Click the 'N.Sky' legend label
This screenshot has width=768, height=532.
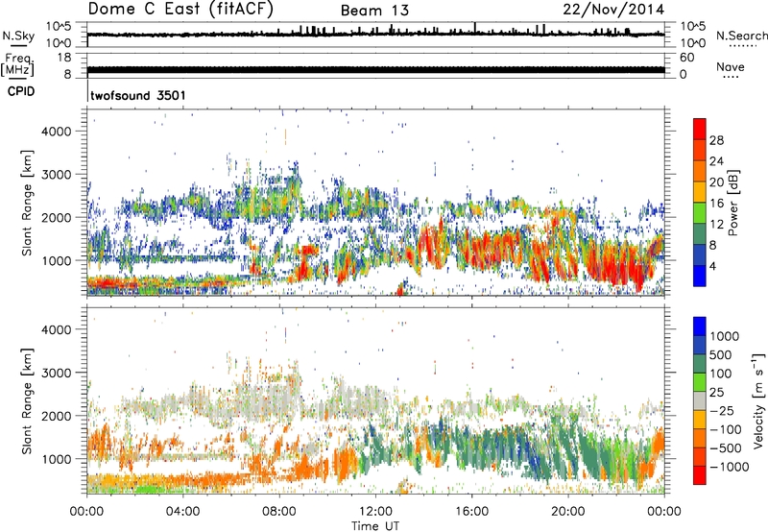[18, 36]
